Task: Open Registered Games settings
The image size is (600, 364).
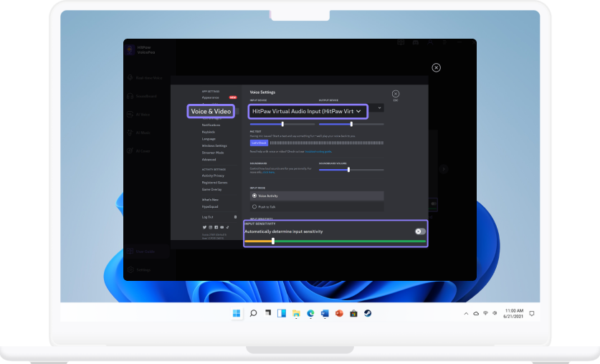Action: [214, 183]
